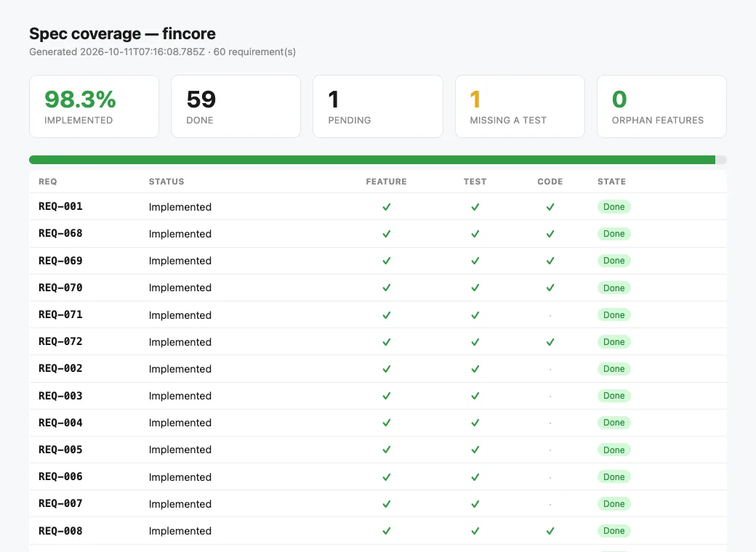
Task: Click the FEATURE column header
Action: coord(386,182)
